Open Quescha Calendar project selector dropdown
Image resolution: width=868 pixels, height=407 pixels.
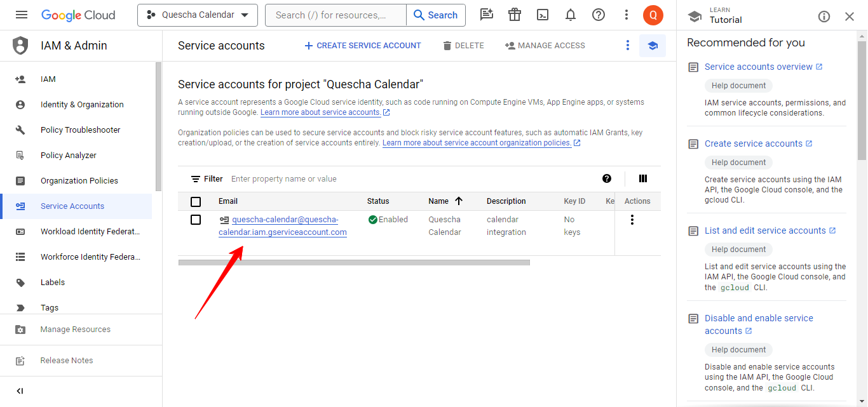197,15
